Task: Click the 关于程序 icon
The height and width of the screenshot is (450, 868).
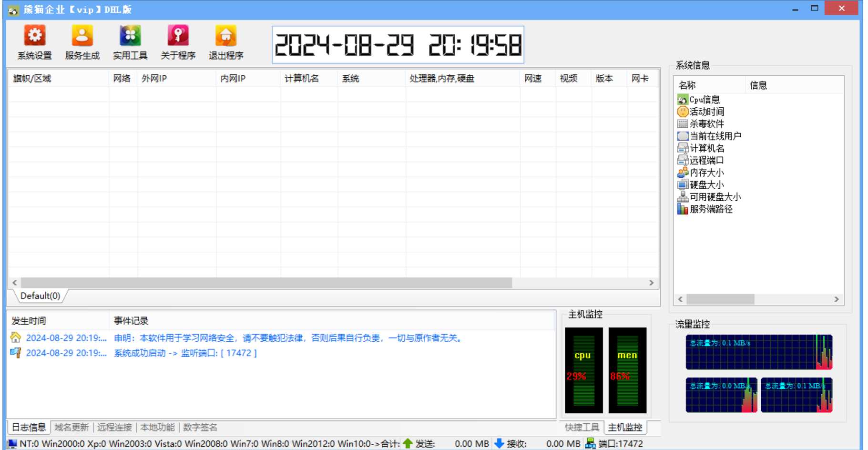Action: point(178,36)
